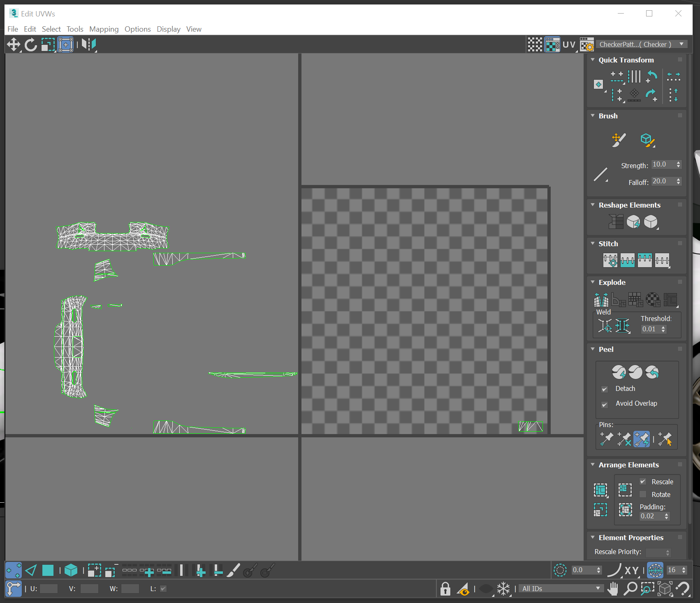The width and height of the screenshot is (700, 603).
Task: Collapse the Arrange Elements rollout
Action: point(593,465)
